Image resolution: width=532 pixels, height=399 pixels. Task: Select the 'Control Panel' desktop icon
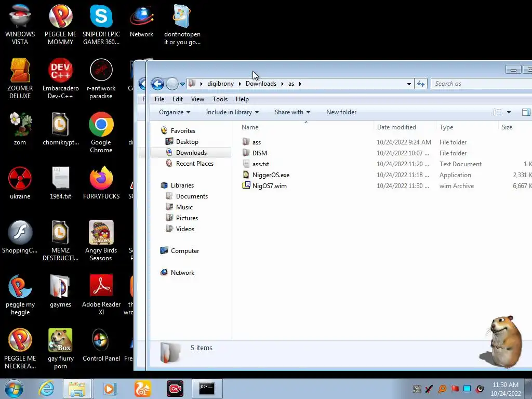point(101,345)
